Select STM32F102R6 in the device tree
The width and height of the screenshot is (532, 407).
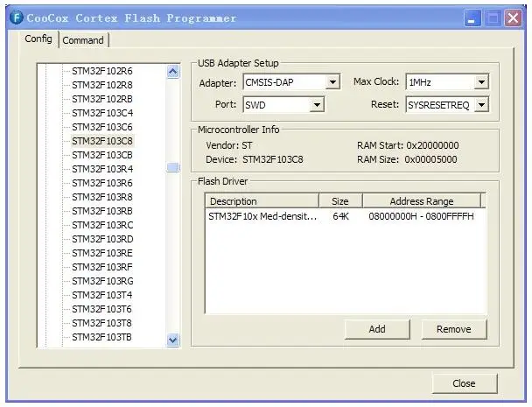click(x=102, y=71)
